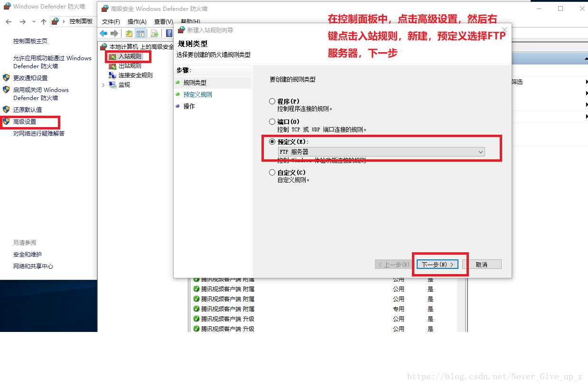The width and height of the screenshot is (588, 386).
Task: Select the 连接安全规则 tree icon
Action: click(x=112, y=75)
